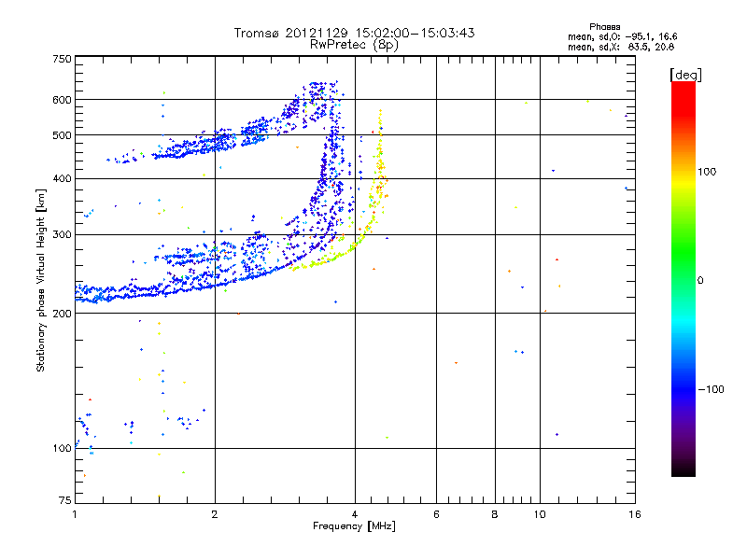
Task: Click the phase colorbar
Action: click(x=684, y=278)
